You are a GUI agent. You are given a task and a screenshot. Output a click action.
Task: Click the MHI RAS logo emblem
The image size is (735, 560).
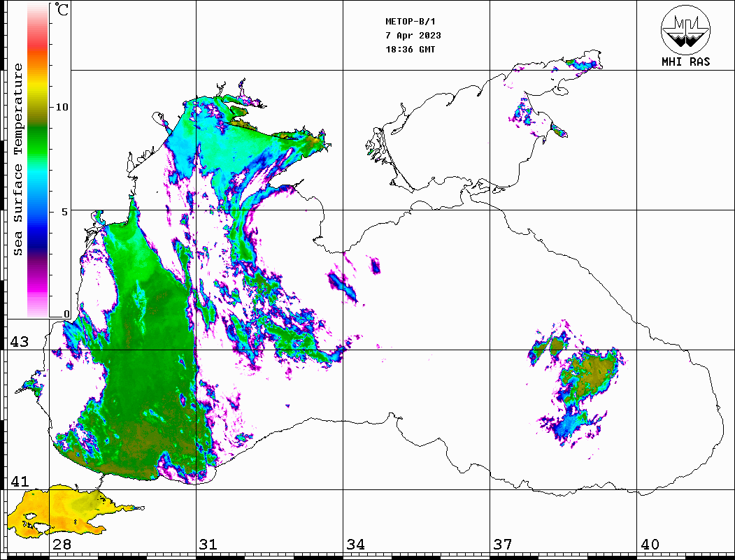coord(685,29)
